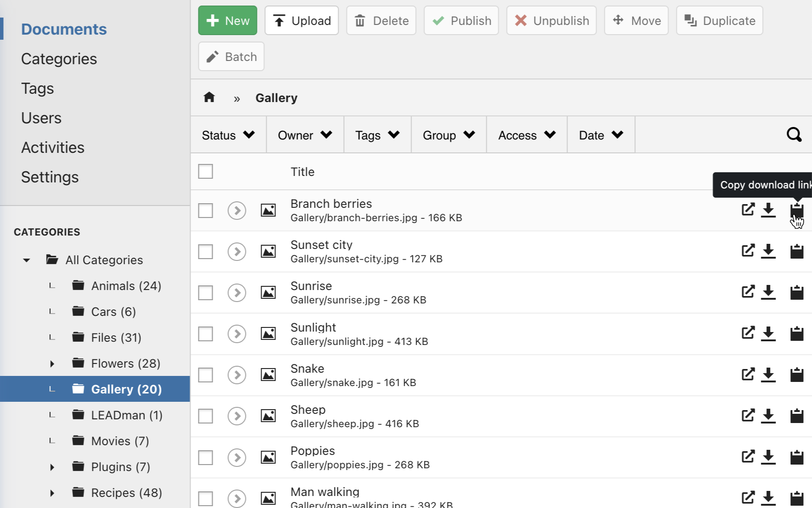Click the home breadcrumb icon

(x=209, y=97)
